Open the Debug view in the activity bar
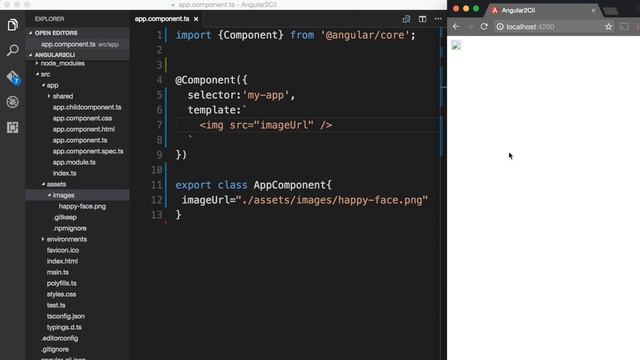640x360 pixels. [x=13, y=102]
